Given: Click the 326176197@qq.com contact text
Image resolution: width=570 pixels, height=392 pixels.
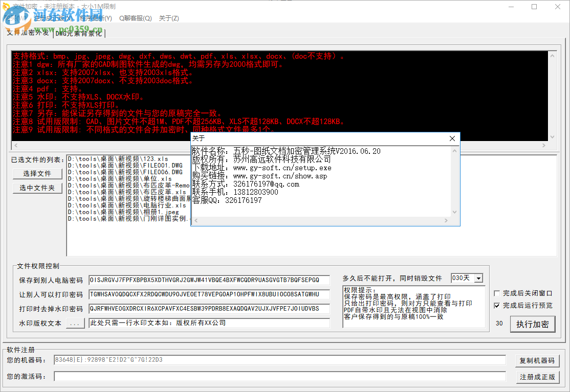Looking at the screenshot, I should tap(266, 184).
